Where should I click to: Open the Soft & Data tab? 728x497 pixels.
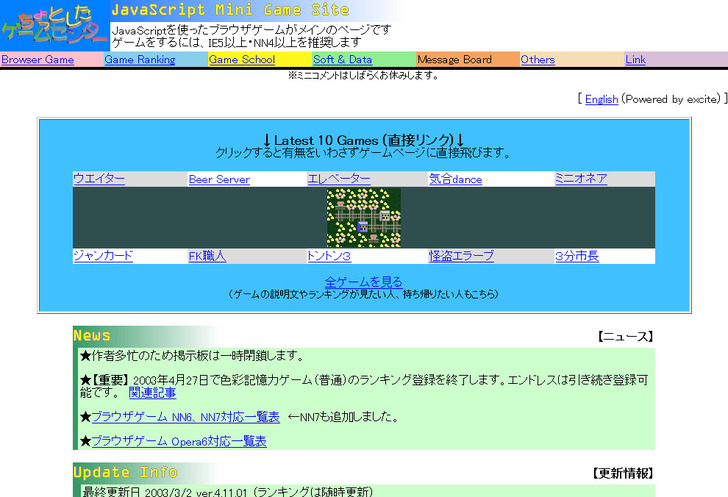click(x=342, y=60)
